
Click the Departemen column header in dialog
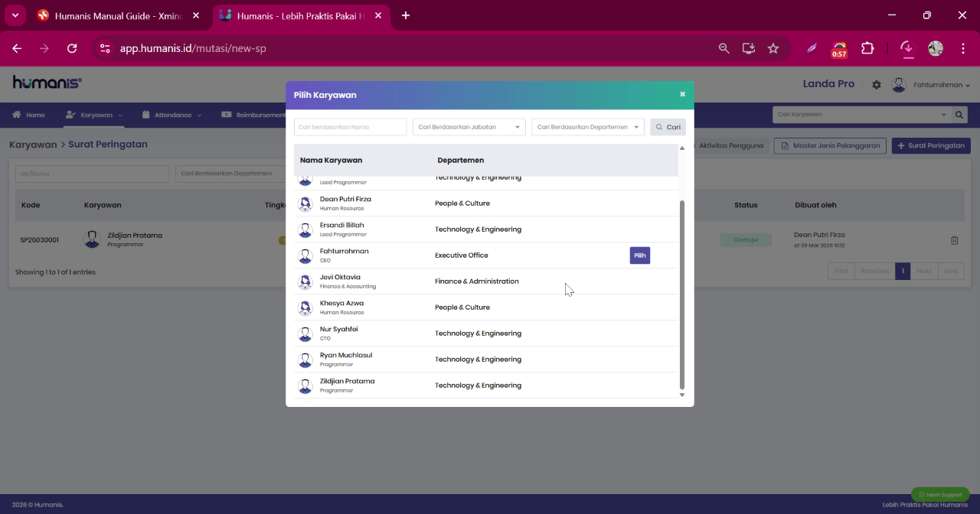[460, 160]
